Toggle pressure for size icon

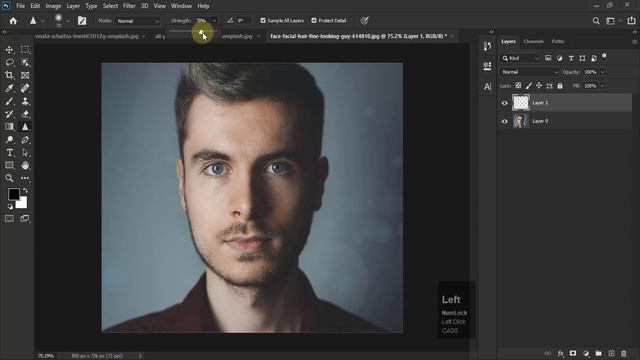(x=364, y=20)
